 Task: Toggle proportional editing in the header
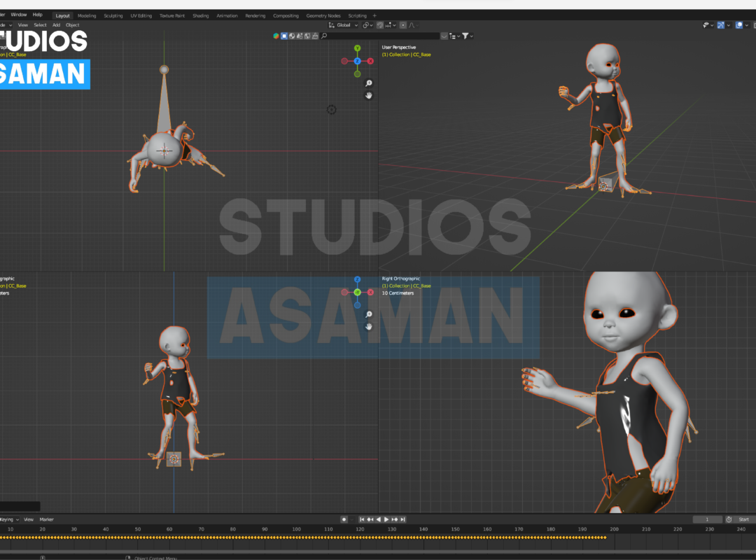click(x=402, y=25)
